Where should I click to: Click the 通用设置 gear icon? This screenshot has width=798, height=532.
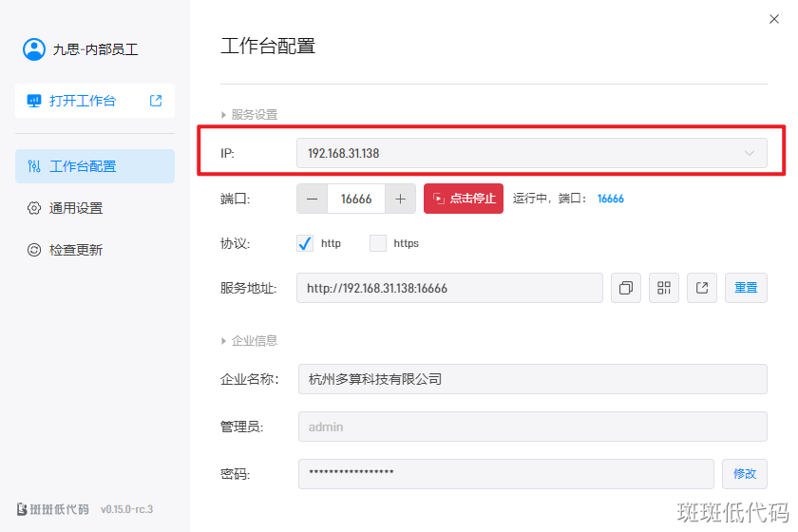click(x=34, y=208)
